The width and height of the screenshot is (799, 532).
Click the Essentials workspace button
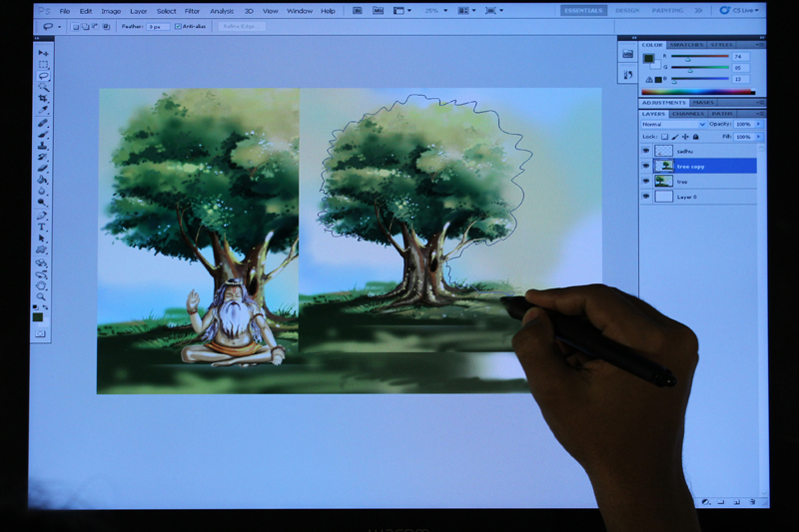tap(583, 10)
